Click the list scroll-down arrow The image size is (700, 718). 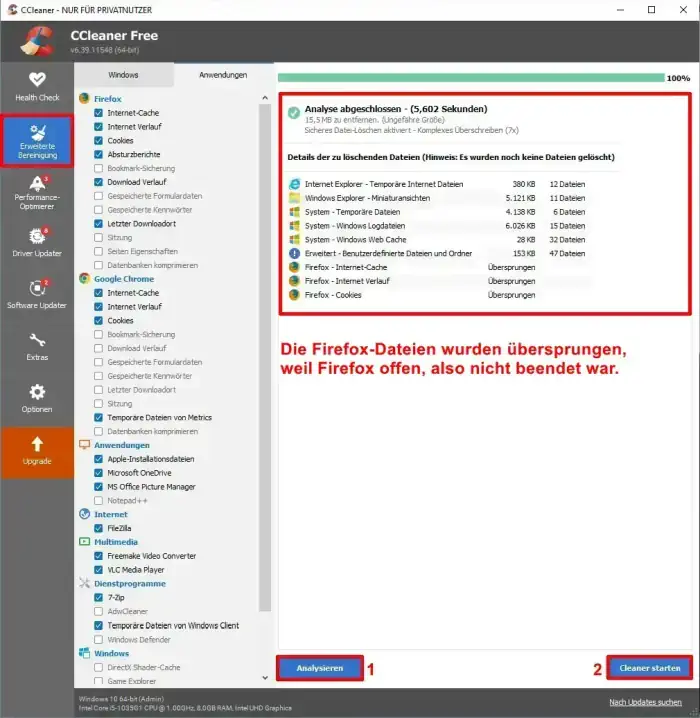[265, 678]
